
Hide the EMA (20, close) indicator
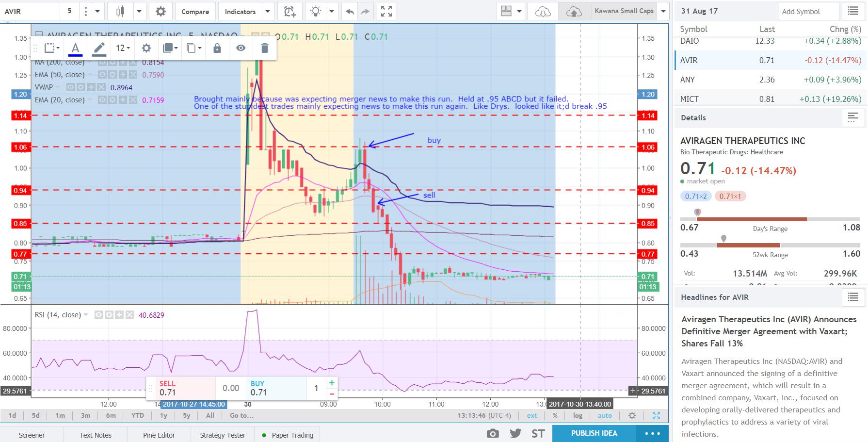pos(102,100)
